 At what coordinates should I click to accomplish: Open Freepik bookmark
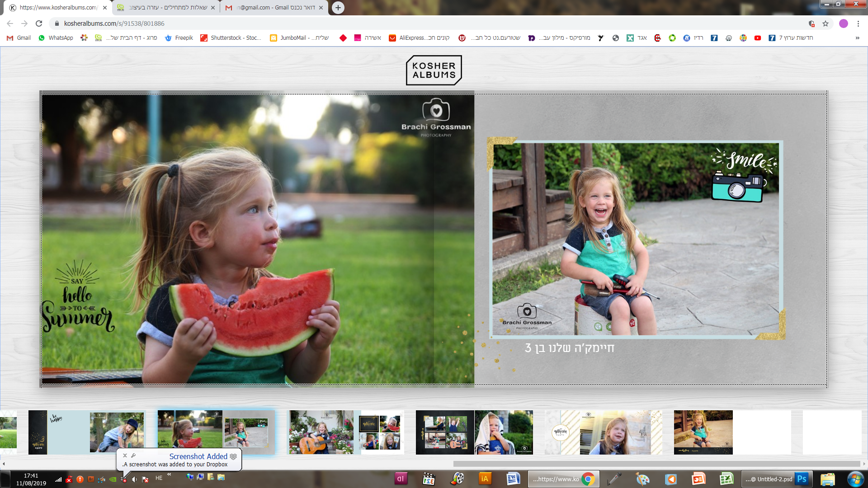(179, 38)
